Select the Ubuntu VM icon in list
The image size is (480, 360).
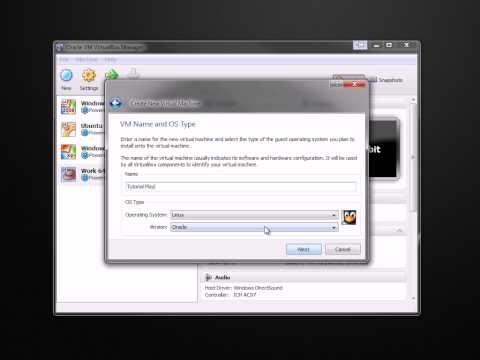68,129
